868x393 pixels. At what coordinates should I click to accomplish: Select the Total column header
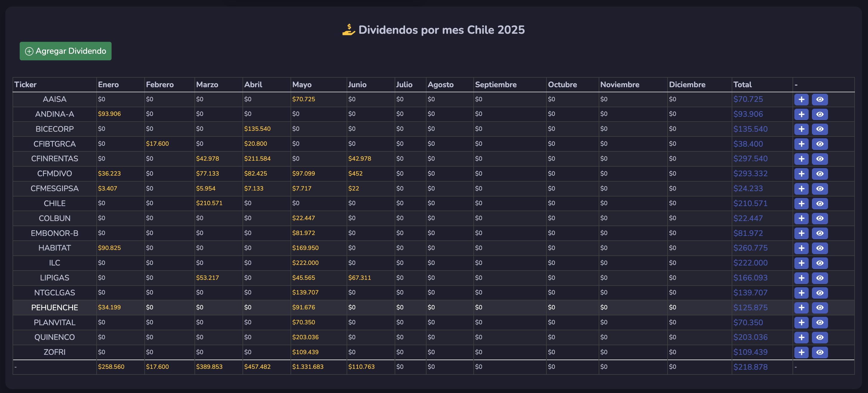pos(742,85)
